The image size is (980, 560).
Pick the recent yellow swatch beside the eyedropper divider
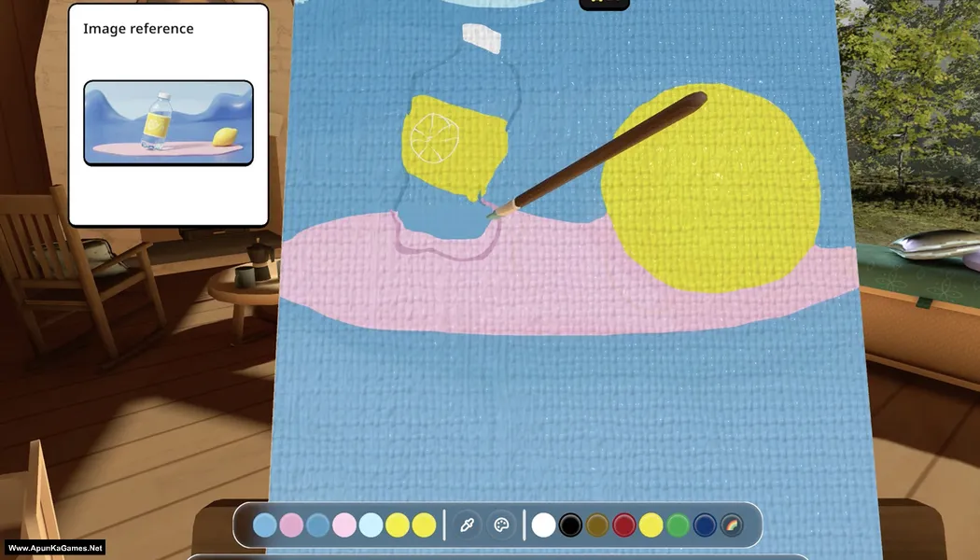point(424,525)
